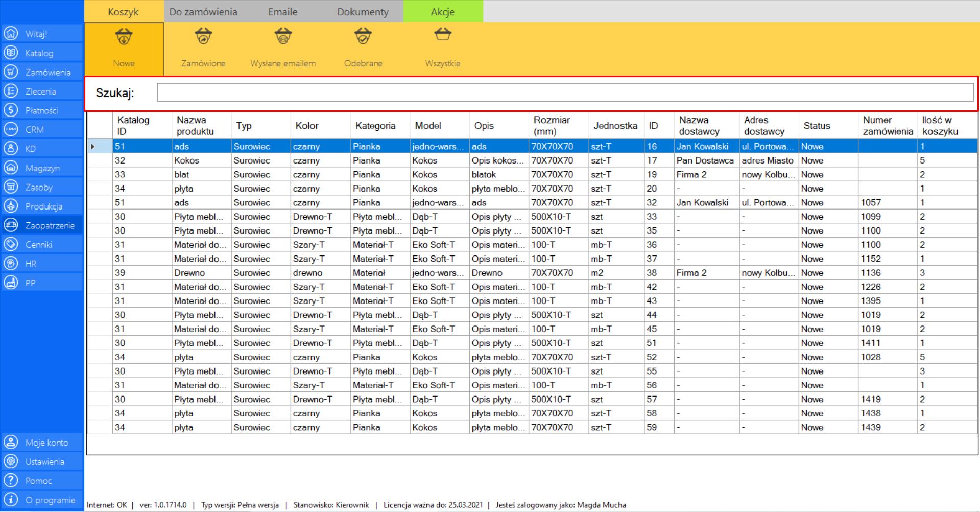The width and height of the screenshot is (980, 512).
Task: Select the Wysłane emailem basket icon
Action: pyautogui.click(x=283, y=37)
